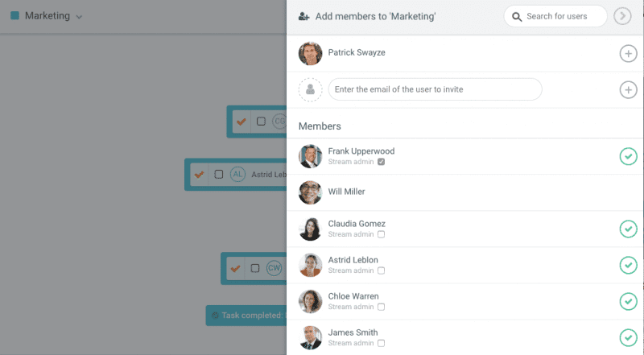Viewport: 644px width, 355px height.
Task: Enable Stream admin for Chloe Warren
Action: point(382,307)
